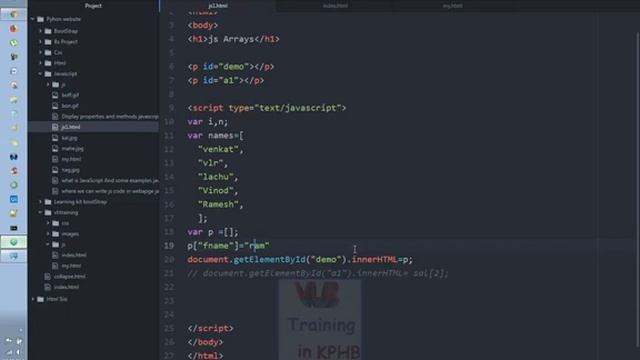Expand the Html folder

(x=40, y=63)
